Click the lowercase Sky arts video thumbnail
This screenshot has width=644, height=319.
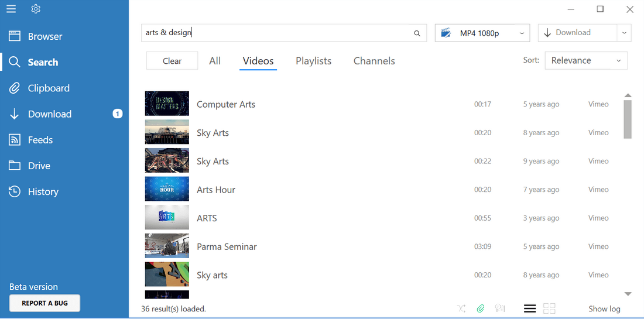(167, 275)
